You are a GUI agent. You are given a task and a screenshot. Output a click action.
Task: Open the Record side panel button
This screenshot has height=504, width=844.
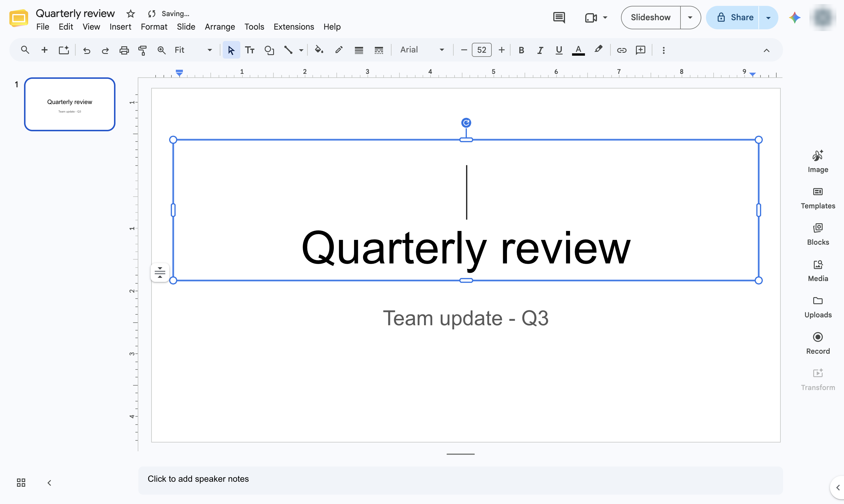pos(818,343)
